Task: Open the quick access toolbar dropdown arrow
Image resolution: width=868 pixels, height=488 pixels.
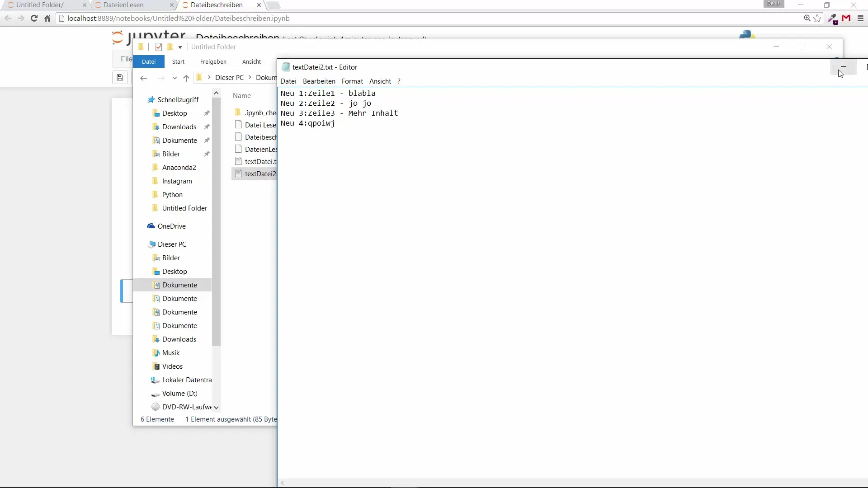Action: (180, 47)
